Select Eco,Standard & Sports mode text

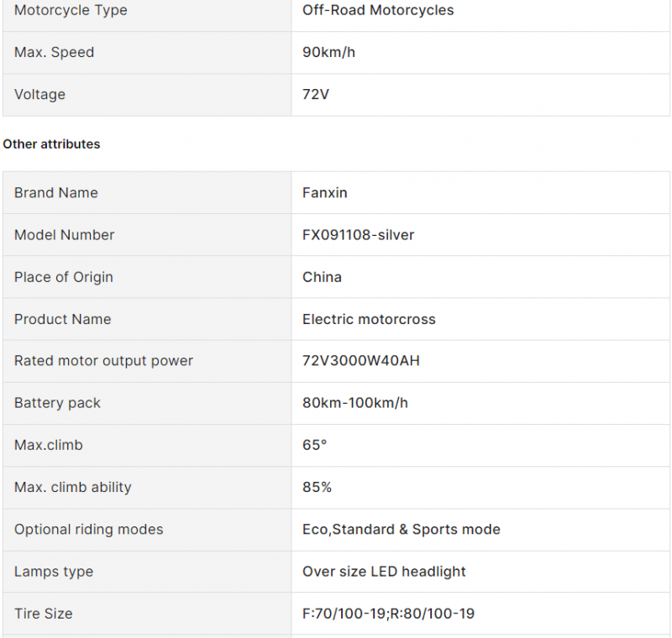[x=402, y=530]
